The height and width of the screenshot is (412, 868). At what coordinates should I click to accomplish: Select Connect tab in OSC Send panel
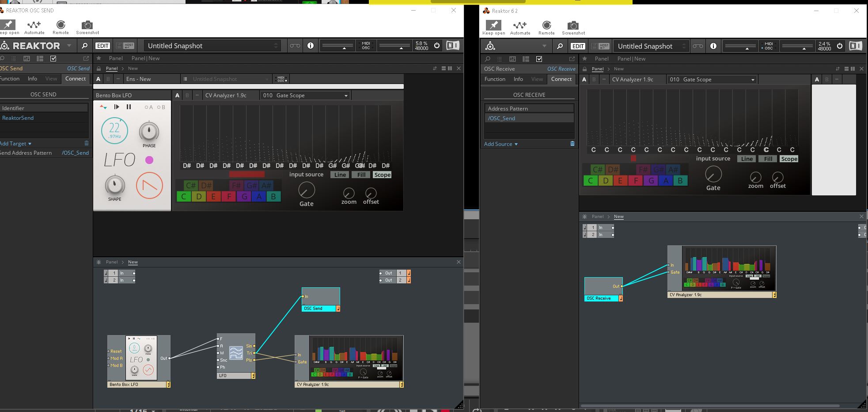[76, 78]
